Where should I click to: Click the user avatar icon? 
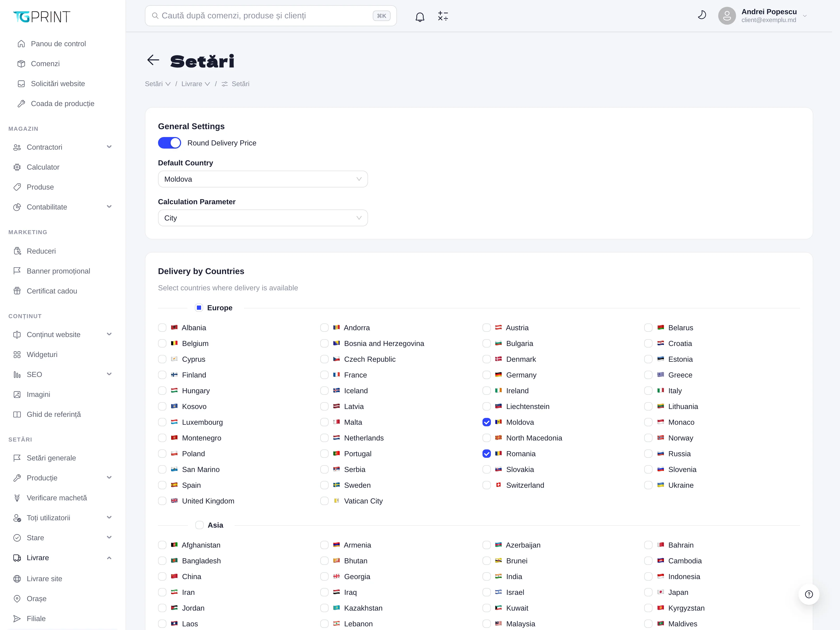[x=727, y=16]
